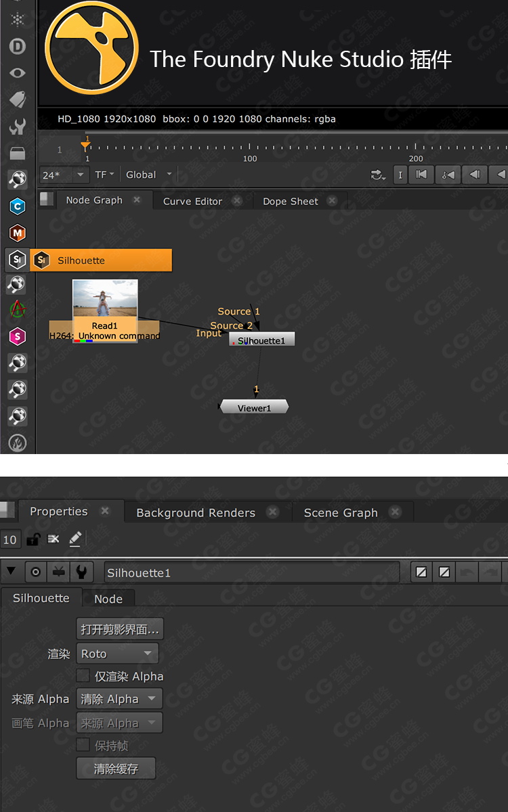Image resolution: width=508 pixels, height=812 pixels.
Task: Switch to the Scene Graph tab
Action: point(341,513)
